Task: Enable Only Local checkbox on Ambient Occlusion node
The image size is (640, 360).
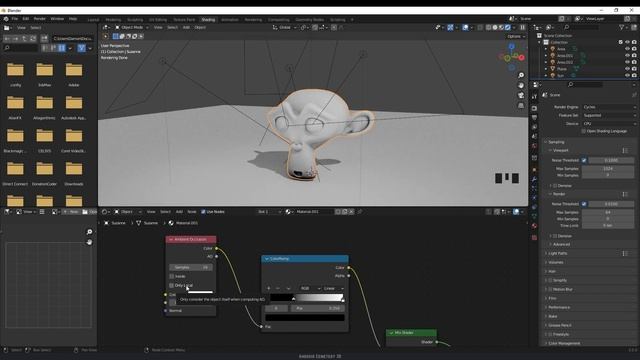Action: coord(172,285)
